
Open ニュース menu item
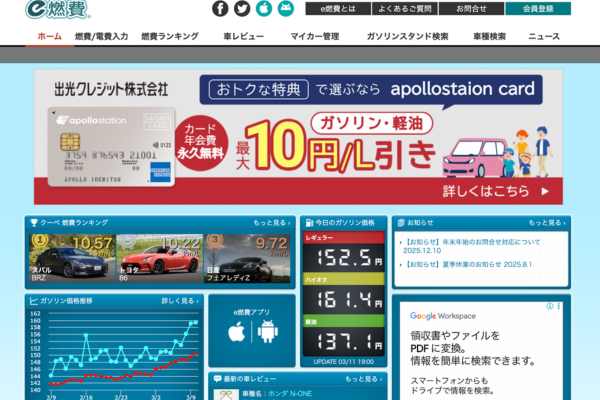tap(544, 36)
